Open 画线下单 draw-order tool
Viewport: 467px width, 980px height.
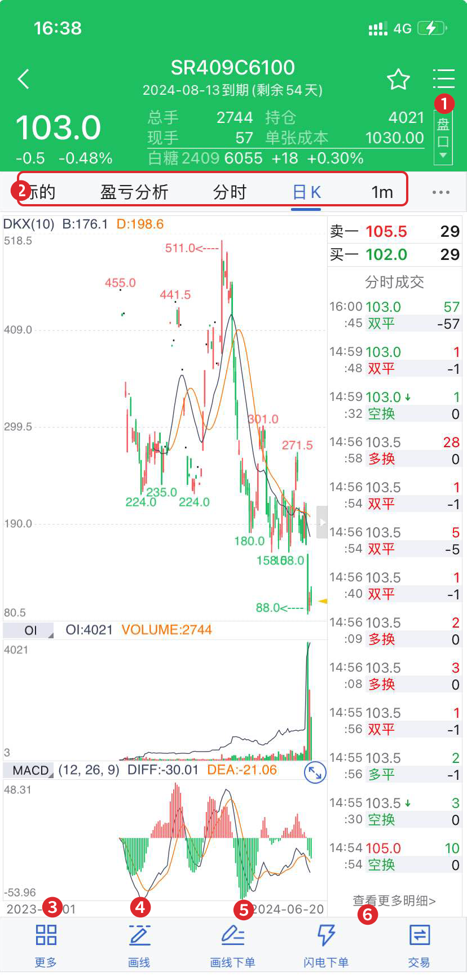click(232, 945)
